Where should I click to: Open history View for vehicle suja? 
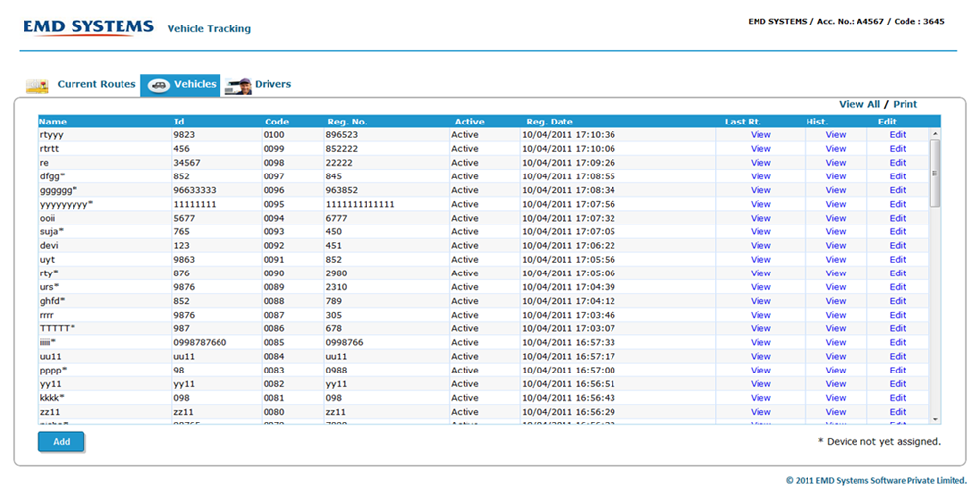pos(835,232)
